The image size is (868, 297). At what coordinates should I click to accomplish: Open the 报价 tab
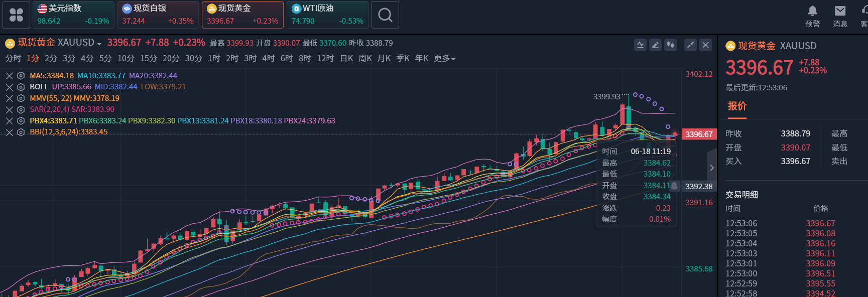tap(737, 106)
